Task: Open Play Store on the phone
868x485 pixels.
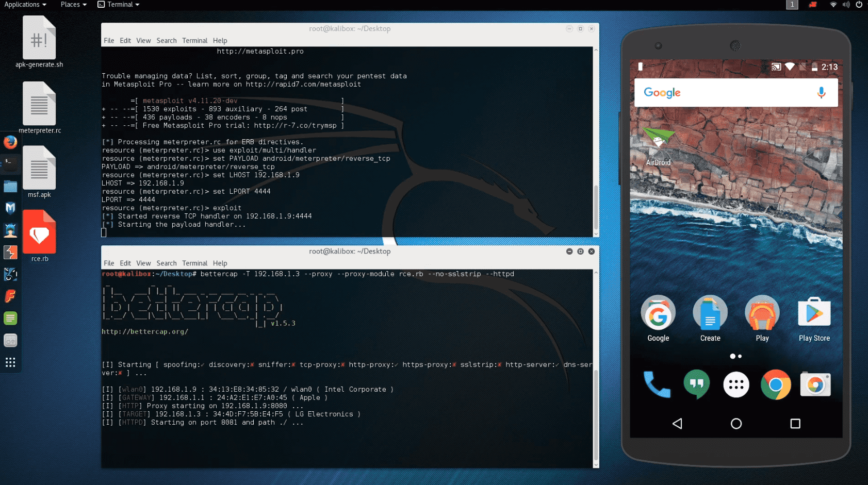Action: coord(814,318)
